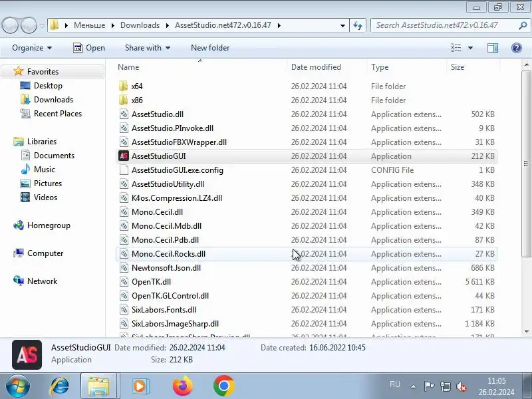Select the AssetStudio.dll file icon

tap(124, 114)
